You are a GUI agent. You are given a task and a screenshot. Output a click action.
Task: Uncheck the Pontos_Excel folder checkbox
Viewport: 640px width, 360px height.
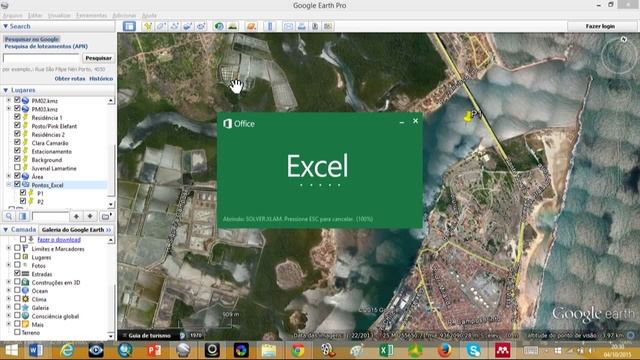[x=17, y=184]
